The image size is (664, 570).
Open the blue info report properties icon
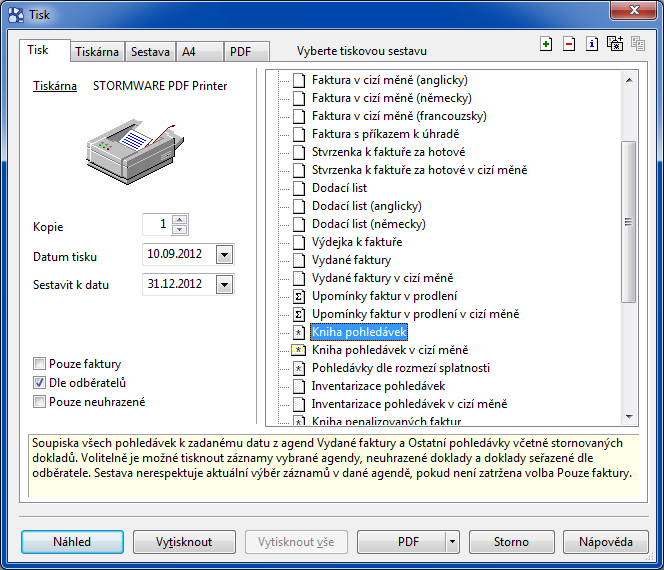pos(592,44)
